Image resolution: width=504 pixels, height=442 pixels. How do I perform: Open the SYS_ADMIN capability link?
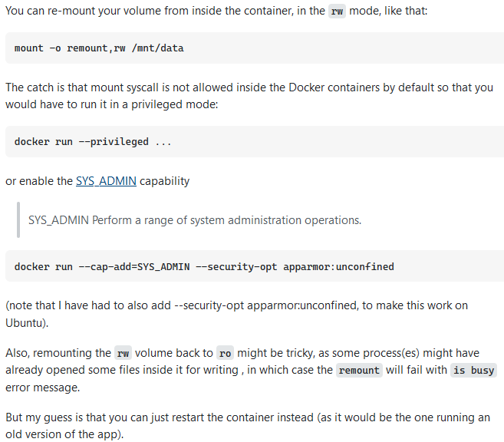coord(106,181)
